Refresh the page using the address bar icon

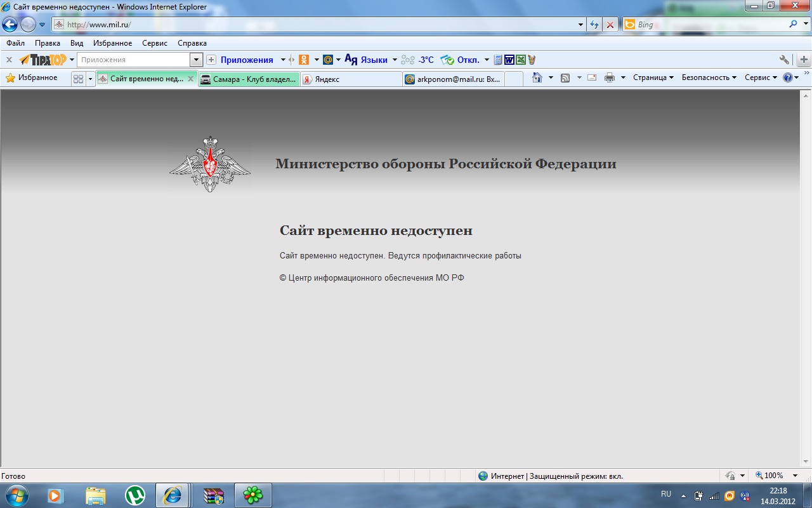594,25
